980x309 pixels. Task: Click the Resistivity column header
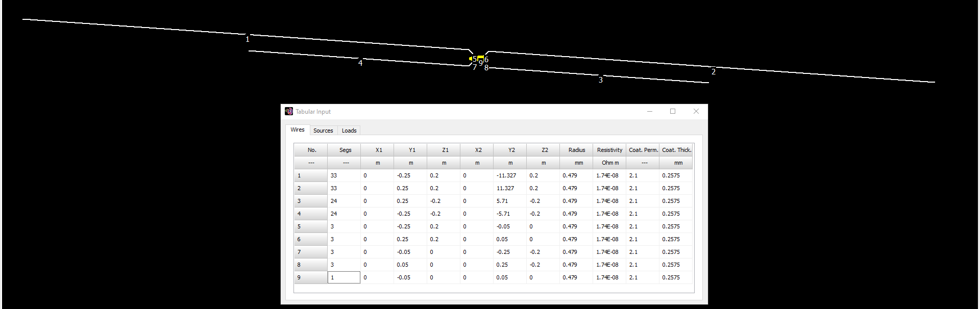click(x=609, y=150)
